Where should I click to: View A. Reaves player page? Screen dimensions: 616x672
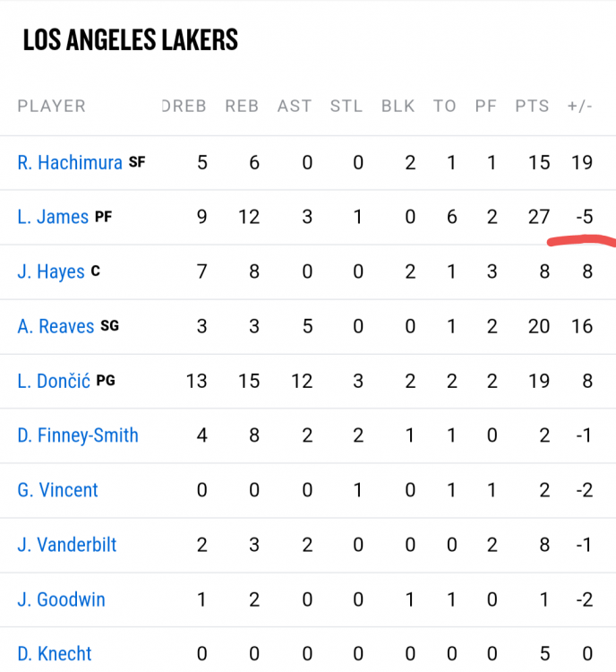tap(56, 326)
